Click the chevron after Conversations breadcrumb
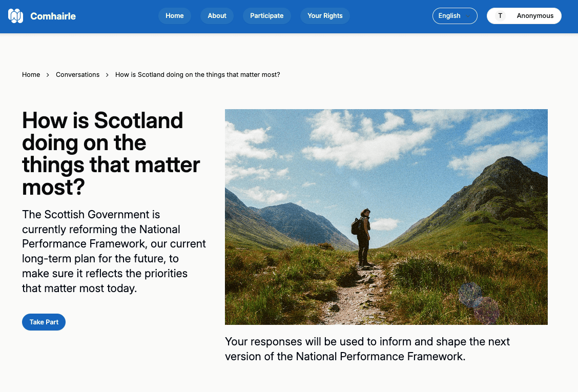Viewport: 578px width, 392px height. (x=107, y=75)
